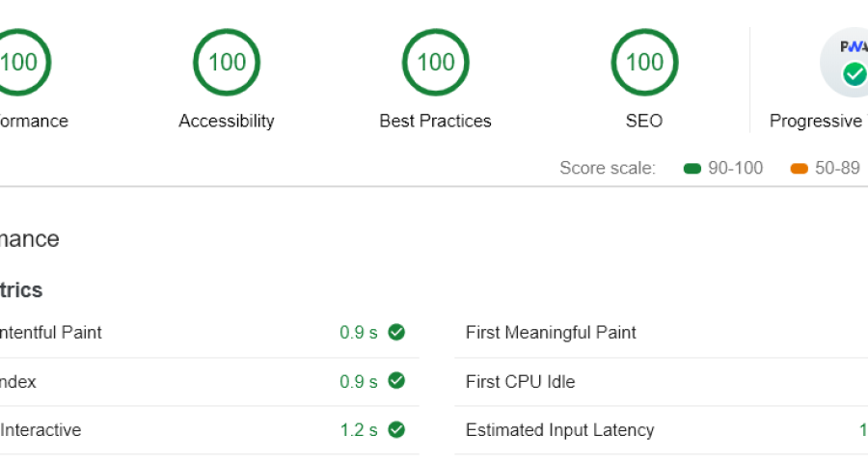Image resolution: width=868 pixels, height=463 pixels.
Task: Expand the Estimated Input Latency metric
Action: point(559,430)
